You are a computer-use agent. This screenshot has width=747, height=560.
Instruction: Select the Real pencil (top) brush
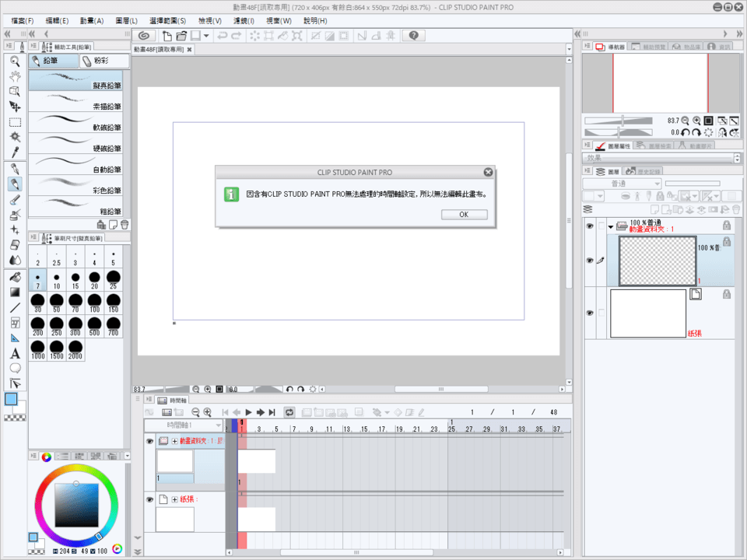click(x=75, y=80)
